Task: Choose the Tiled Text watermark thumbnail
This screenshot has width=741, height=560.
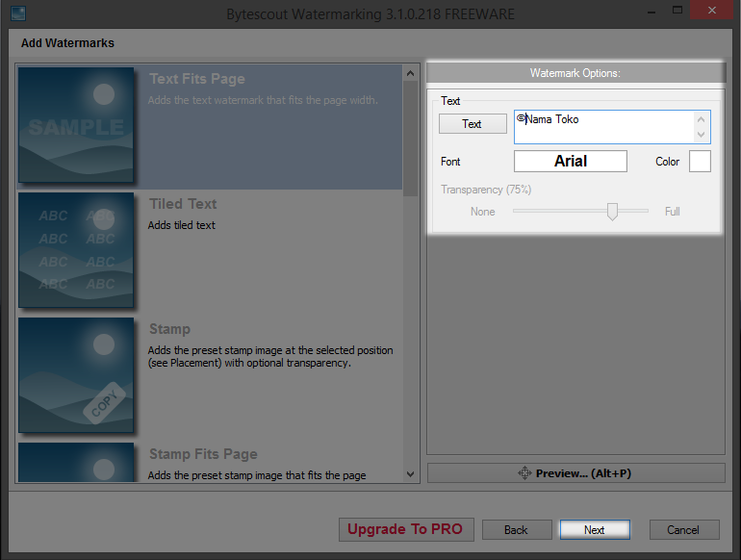Action: (76, 250)
